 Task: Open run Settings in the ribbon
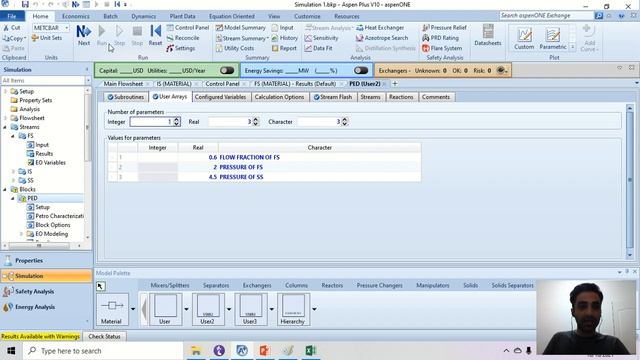click(x=180, y=48)
